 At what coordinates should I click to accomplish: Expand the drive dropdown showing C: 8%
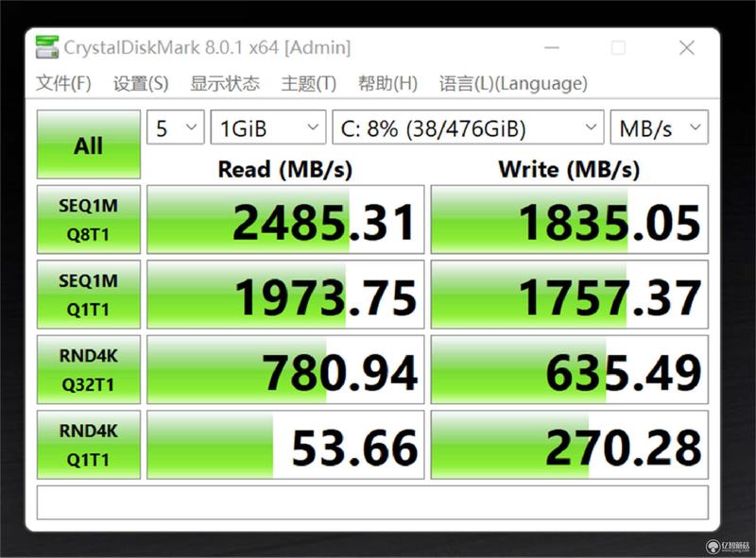tap(468, 127)
